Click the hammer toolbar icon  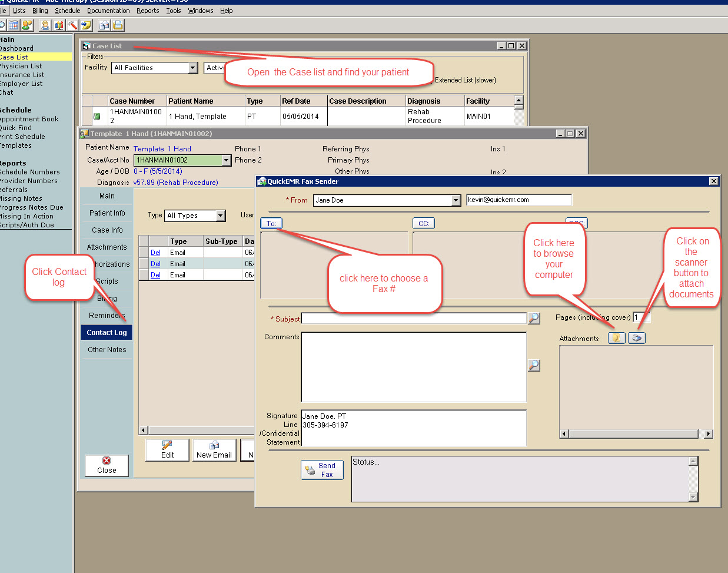72,25
